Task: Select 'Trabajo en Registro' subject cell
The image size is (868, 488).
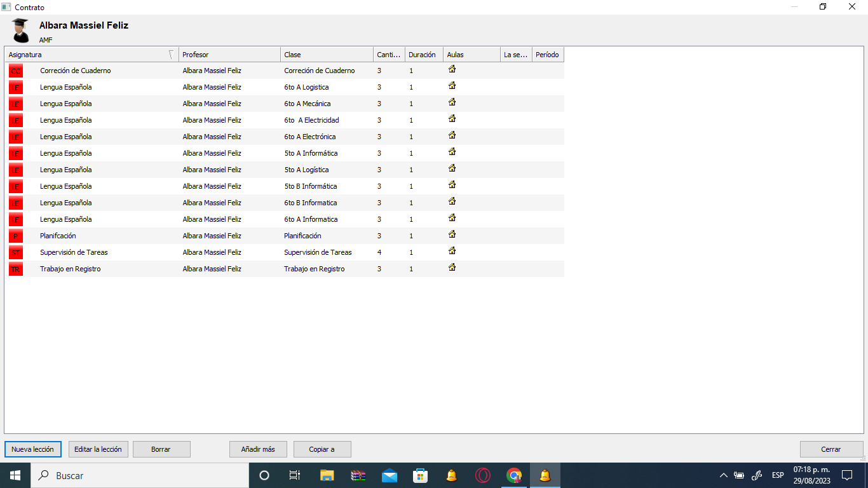Action: [x=70, y=269]
